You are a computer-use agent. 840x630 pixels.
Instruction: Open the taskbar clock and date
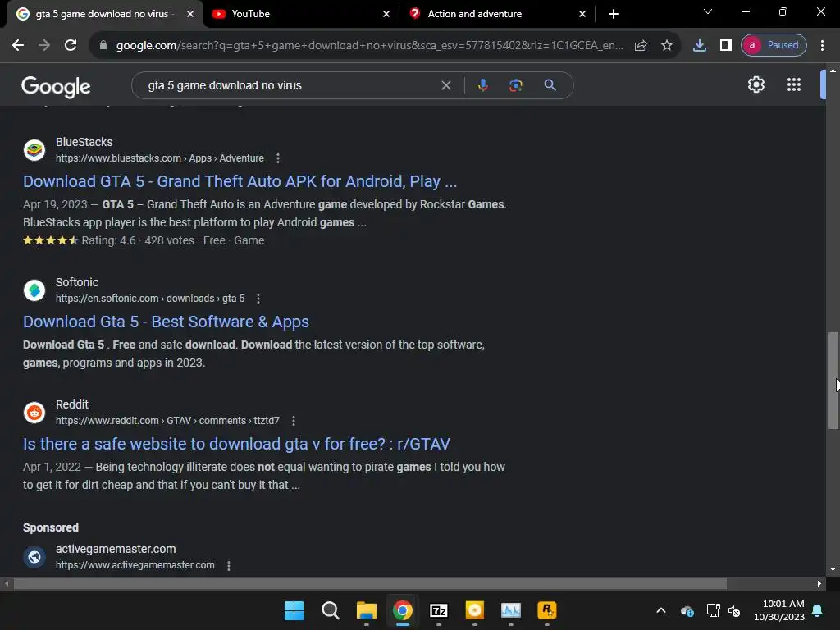pyautogui.click(x=778, y=610)
